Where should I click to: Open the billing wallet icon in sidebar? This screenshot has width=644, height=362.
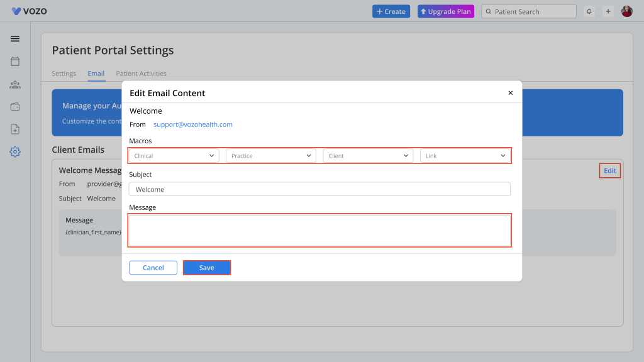click(15, 107)
